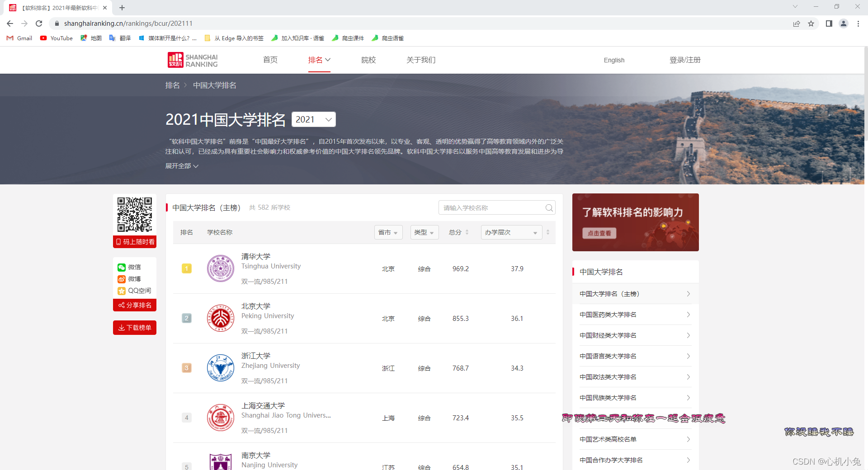
Task: Expand 中国财经类大学排名 entry
Action: pyautogui.click(x=635, y=335)
